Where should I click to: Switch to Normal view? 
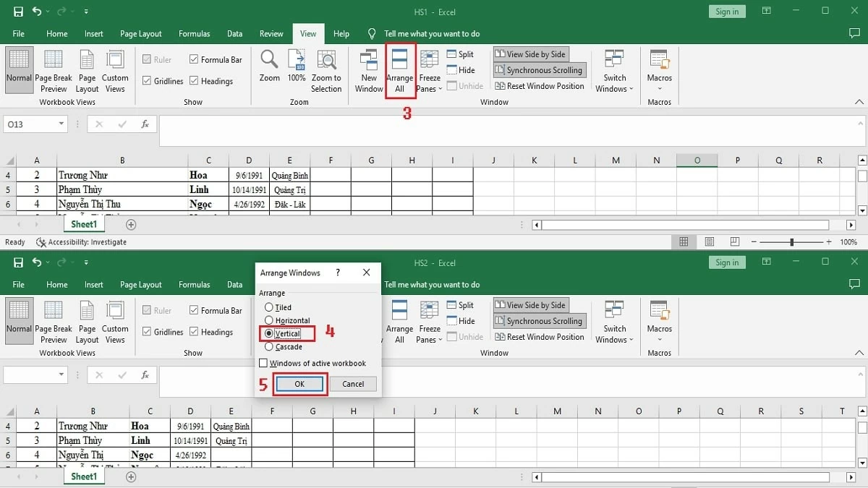pos(19,69)
